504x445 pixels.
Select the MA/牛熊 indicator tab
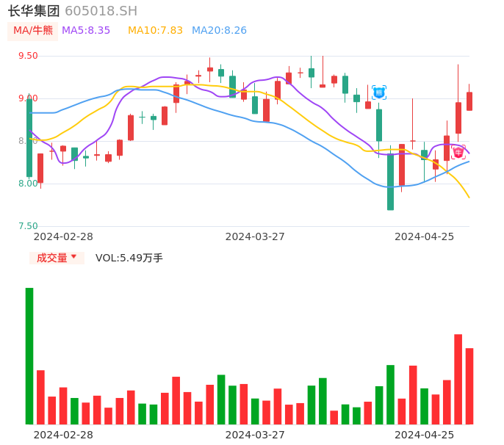pos(33,31)
